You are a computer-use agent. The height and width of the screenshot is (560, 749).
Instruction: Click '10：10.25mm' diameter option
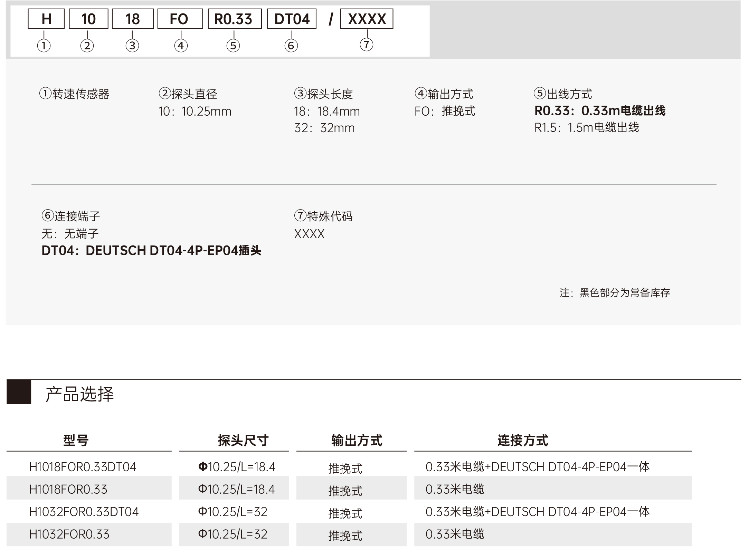pyautogui.click(x=195, y=112)
